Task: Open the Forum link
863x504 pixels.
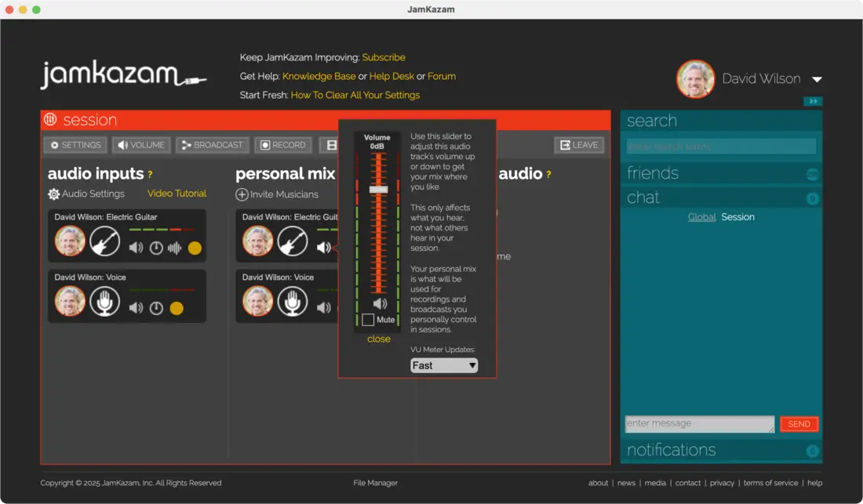Action: [442, 76]
